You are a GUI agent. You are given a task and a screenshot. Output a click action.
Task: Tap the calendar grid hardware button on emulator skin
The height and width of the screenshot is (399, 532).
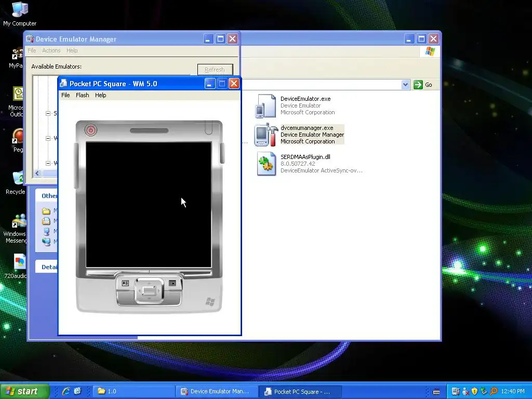click(x=172, y=283)
